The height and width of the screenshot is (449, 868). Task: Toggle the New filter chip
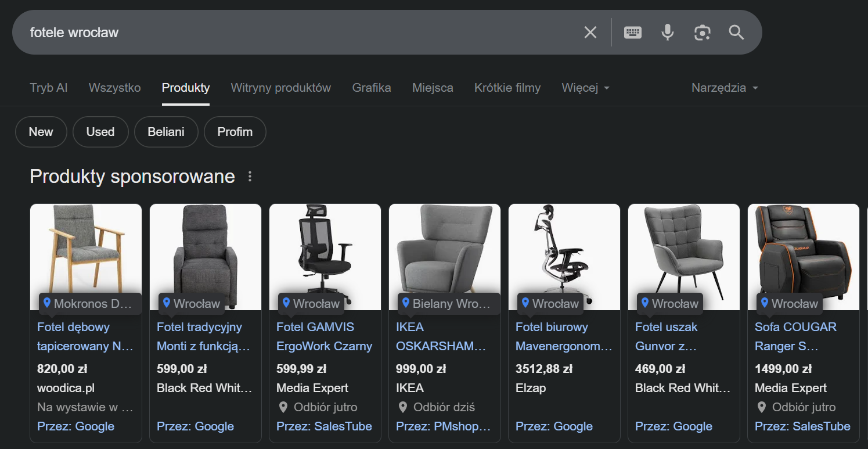41,132
